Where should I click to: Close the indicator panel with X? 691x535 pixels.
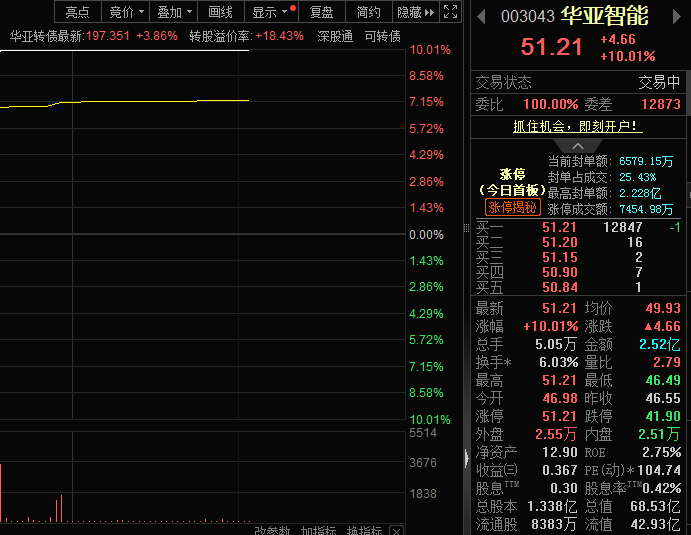pos(397,531)
